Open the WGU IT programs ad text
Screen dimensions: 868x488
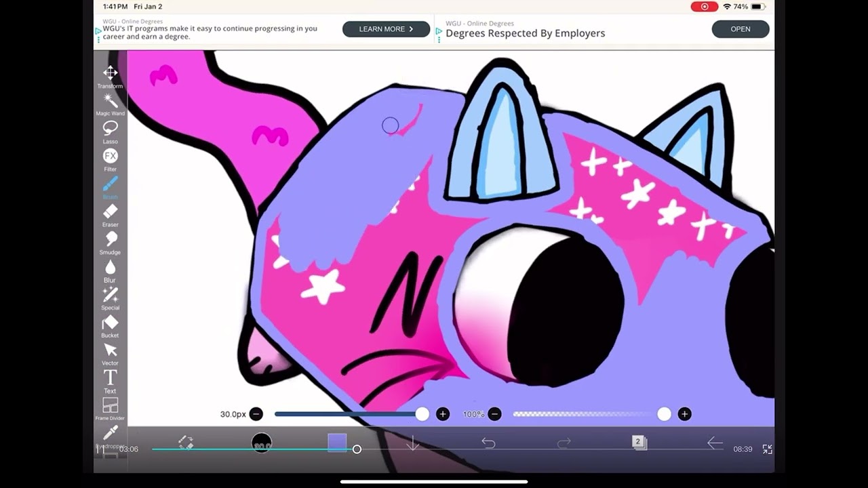pos(210,33)
